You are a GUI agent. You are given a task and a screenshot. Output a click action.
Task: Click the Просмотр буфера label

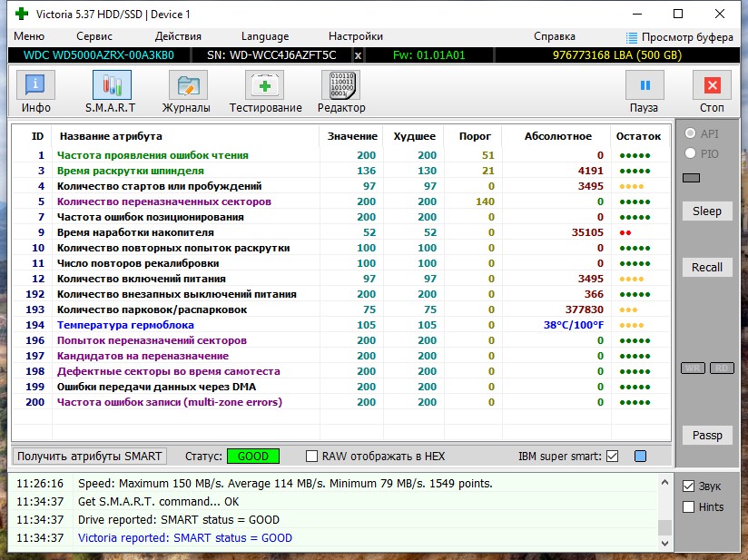687,37
